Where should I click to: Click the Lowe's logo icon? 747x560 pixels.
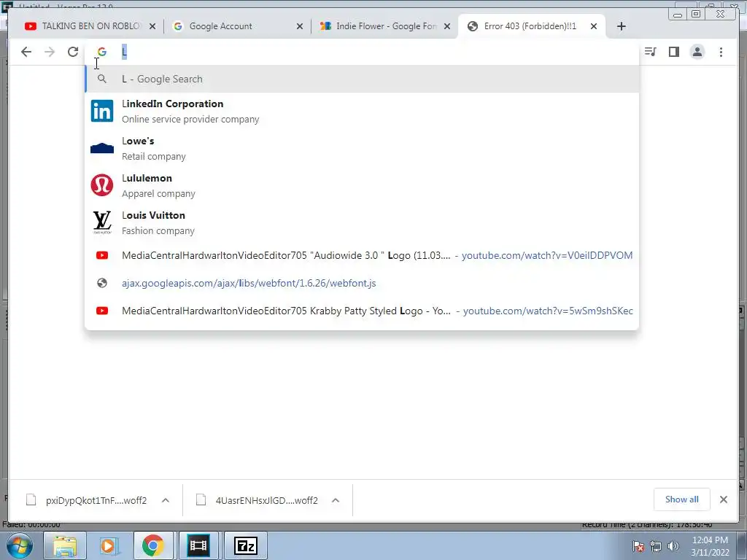tap(102, 148)
